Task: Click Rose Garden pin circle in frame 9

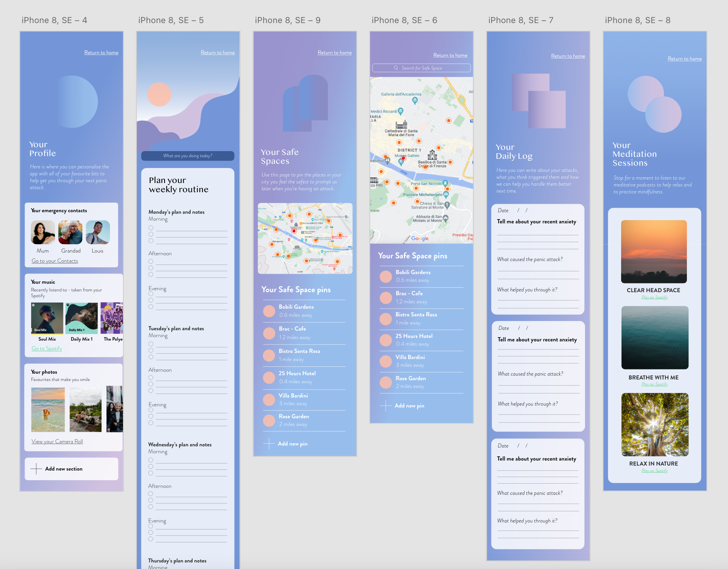Action: tap(269, 421)
